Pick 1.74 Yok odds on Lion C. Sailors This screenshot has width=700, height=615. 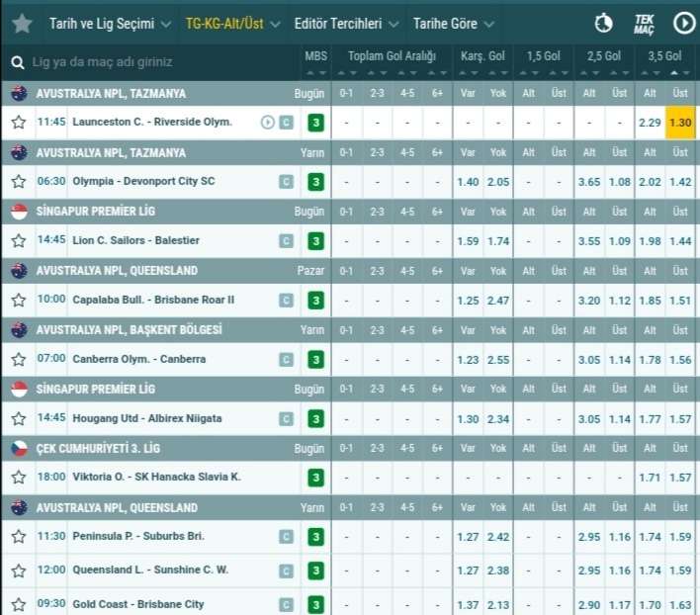(498, 241)
